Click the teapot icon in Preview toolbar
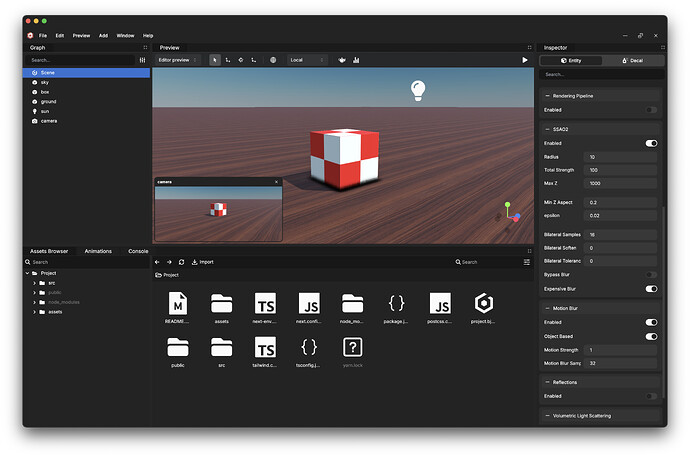 (x=342, y=60)
